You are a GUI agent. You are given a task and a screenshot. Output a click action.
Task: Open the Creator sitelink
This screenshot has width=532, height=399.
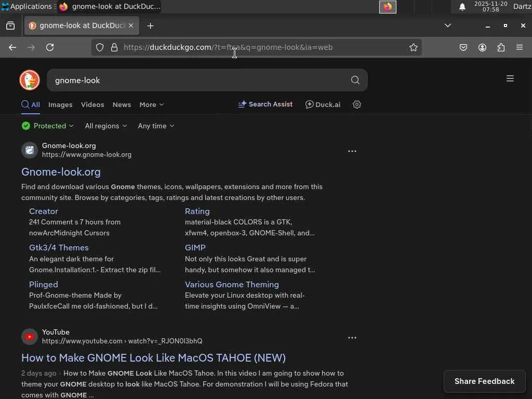pyautogui.click(x=44, y=211)
